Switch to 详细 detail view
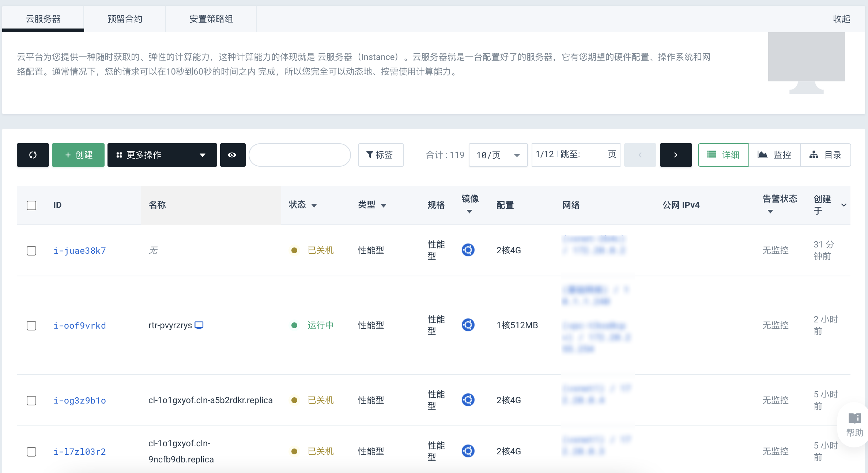The width and height of the screenshot is (868, 473). click(723, 155)
